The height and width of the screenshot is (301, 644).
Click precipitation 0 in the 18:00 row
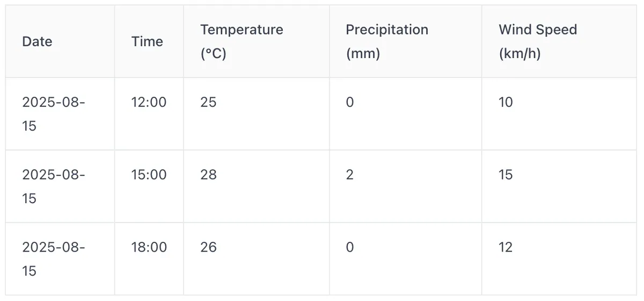point(349,247)
